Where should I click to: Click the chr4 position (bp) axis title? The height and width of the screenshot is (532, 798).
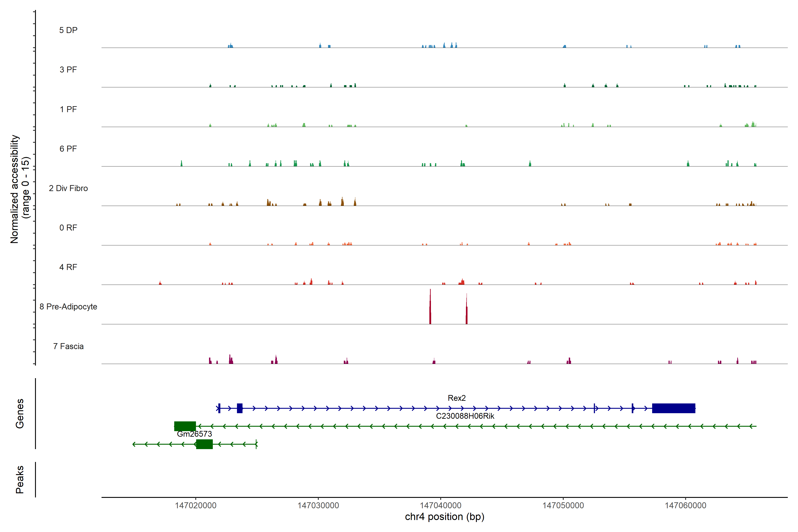tap(444, 517)
